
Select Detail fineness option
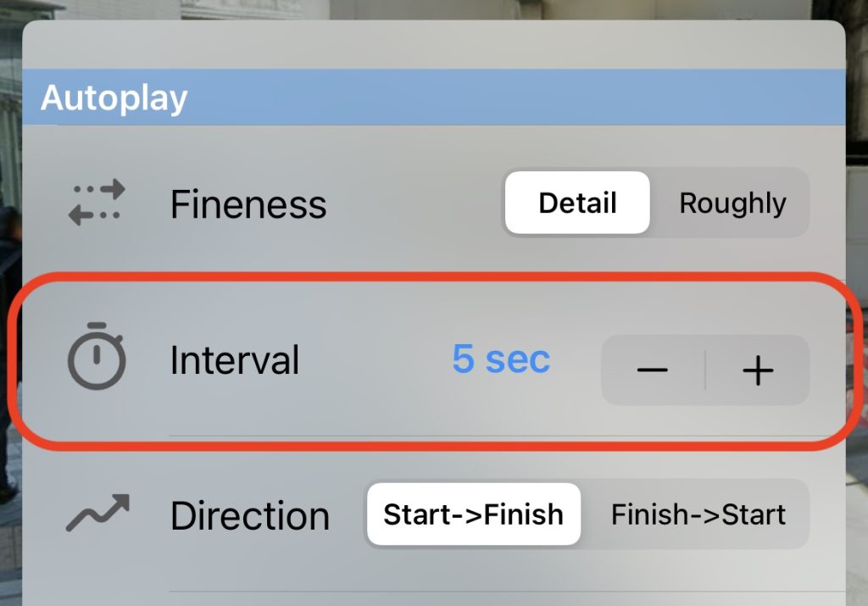[x=577, y=203]
